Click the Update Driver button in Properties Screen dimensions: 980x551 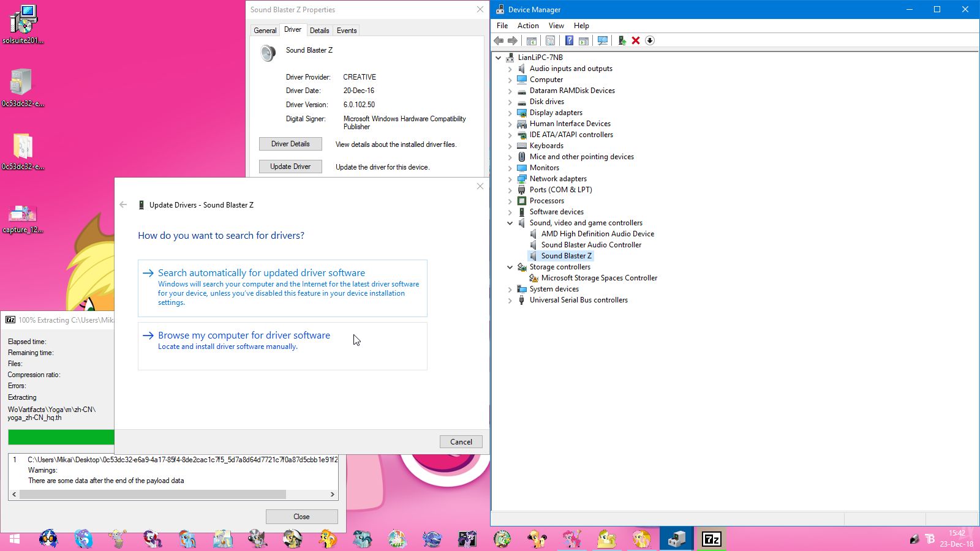pyautogui.click(x=290, y=167)
